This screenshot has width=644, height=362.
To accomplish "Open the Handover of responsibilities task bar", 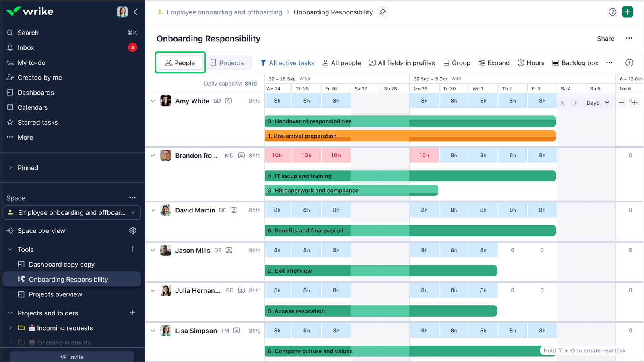I will (x=410, y=121).
